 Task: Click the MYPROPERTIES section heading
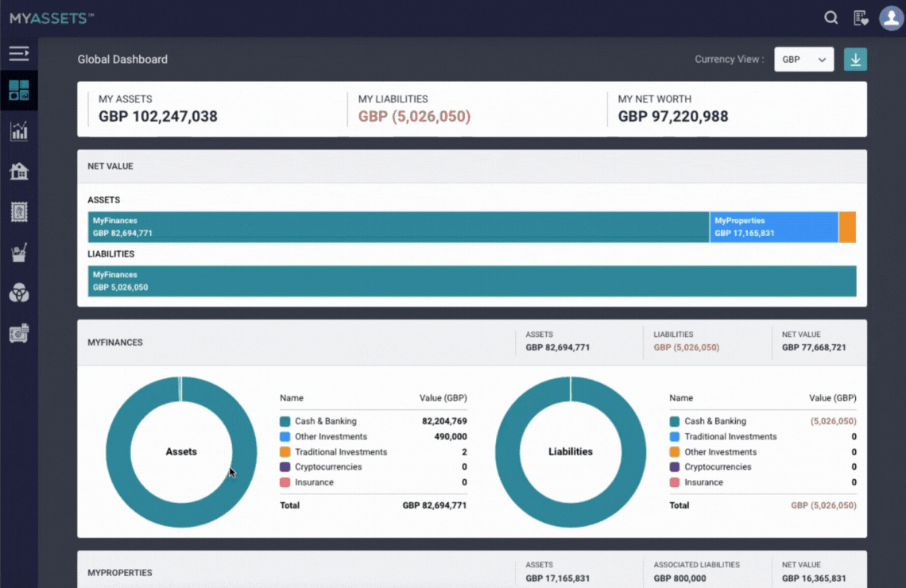pyautogui.click(x=119, y=572)
